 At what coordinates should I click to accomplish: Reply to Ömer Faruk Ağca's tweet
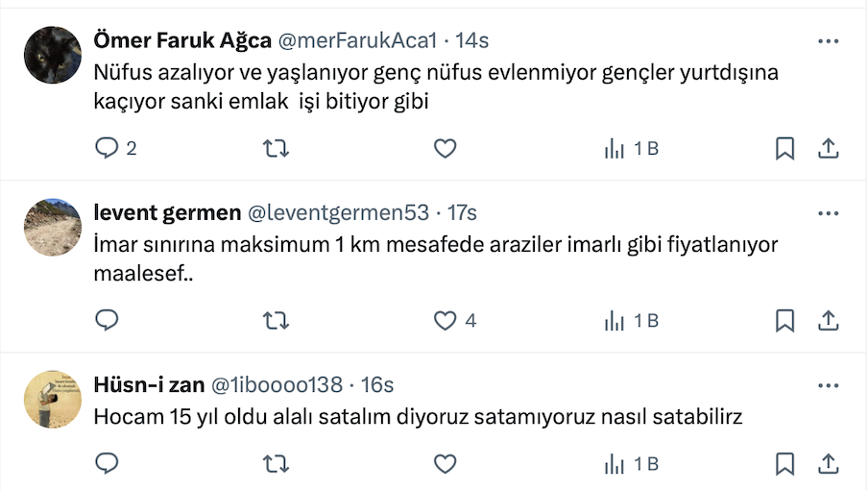tap(108, 149)
